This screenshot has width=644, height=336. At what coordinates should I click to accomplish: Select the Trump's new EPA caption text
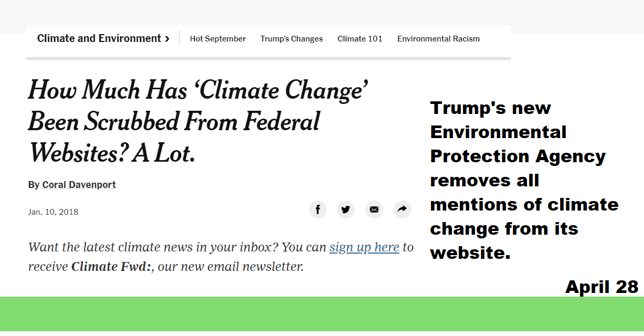pos(524,180)
